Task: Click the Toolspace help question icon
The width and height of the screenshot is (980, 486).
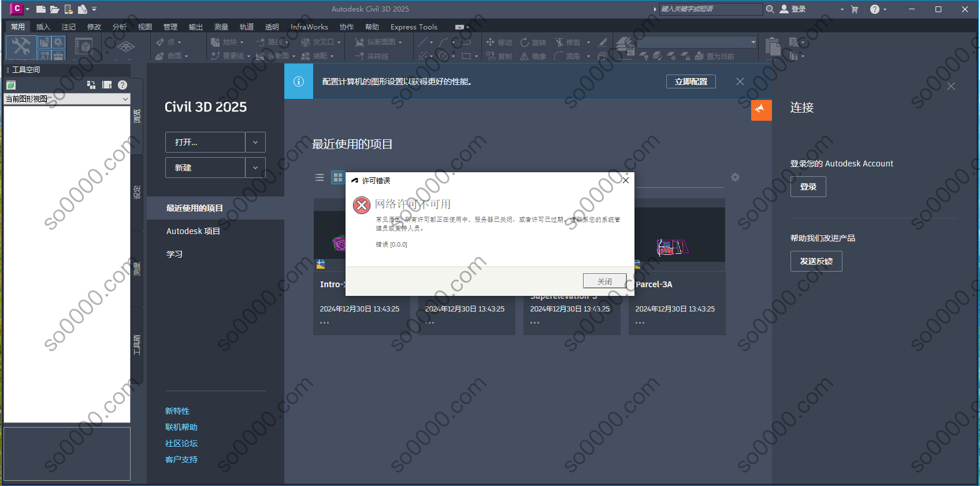Action: click(x=122, y=85)
